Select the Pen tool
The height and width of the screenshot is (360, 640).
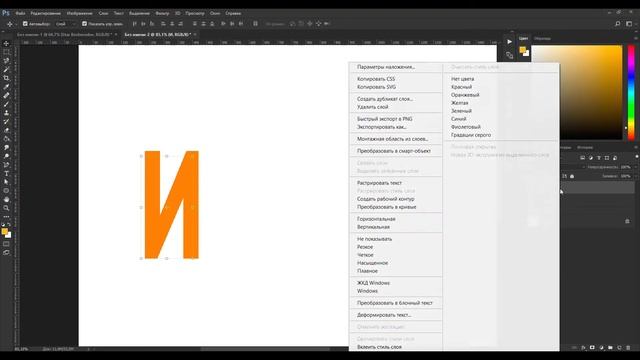(x=6, y=164)
